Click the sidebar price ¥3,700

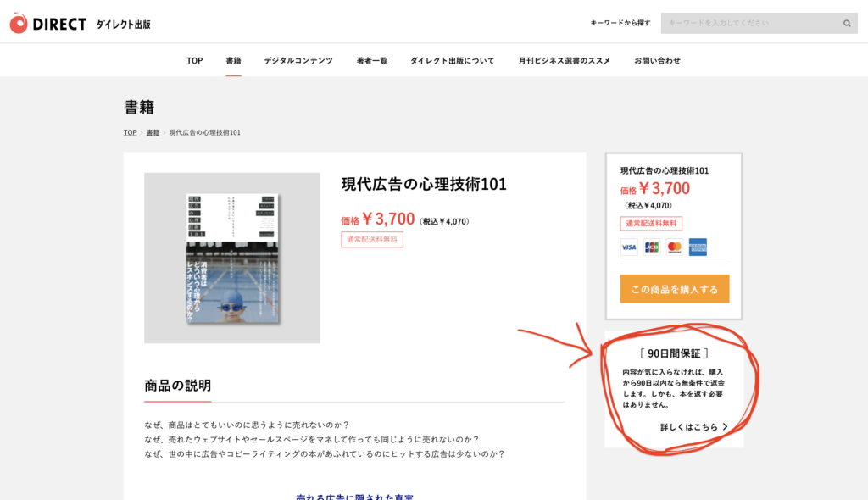[664, 188]
